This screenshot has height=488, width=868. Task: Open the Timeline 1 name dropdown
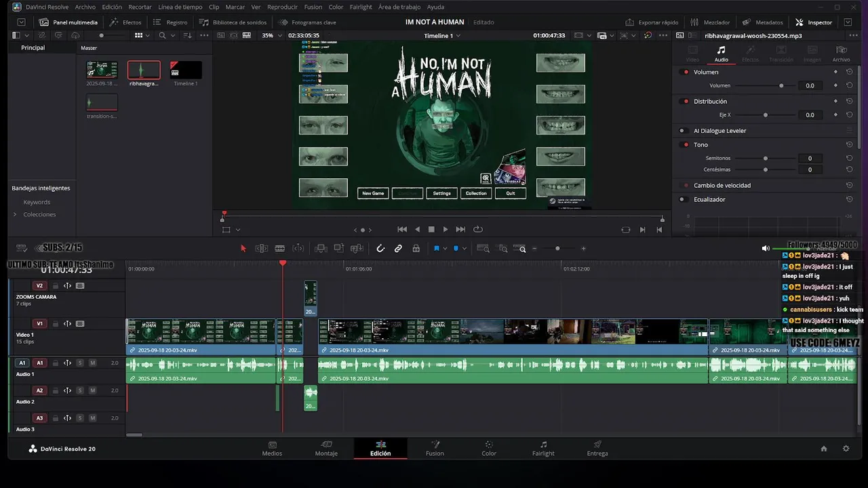pyautogui.click(x=442, y=35)
